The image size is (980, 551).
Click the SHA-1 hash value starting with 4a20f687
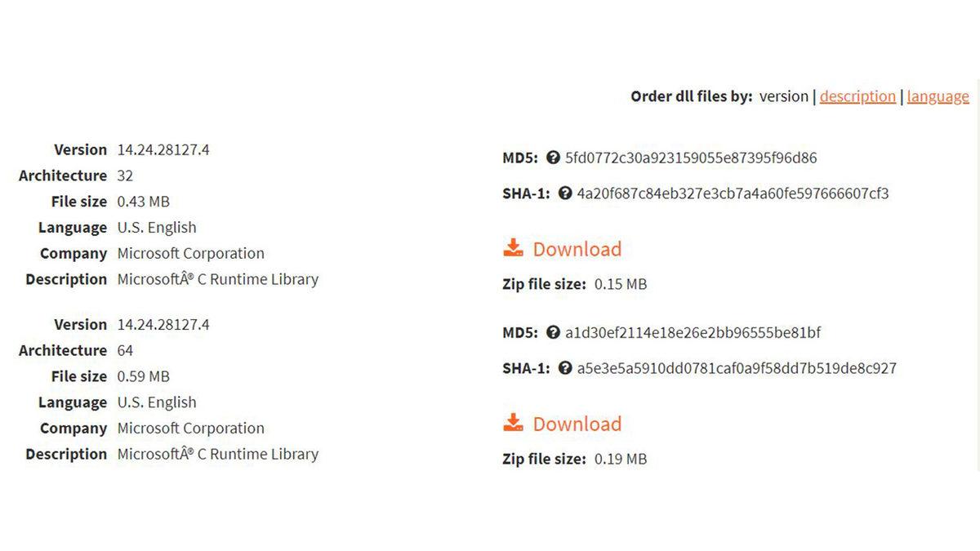(733, 193)
